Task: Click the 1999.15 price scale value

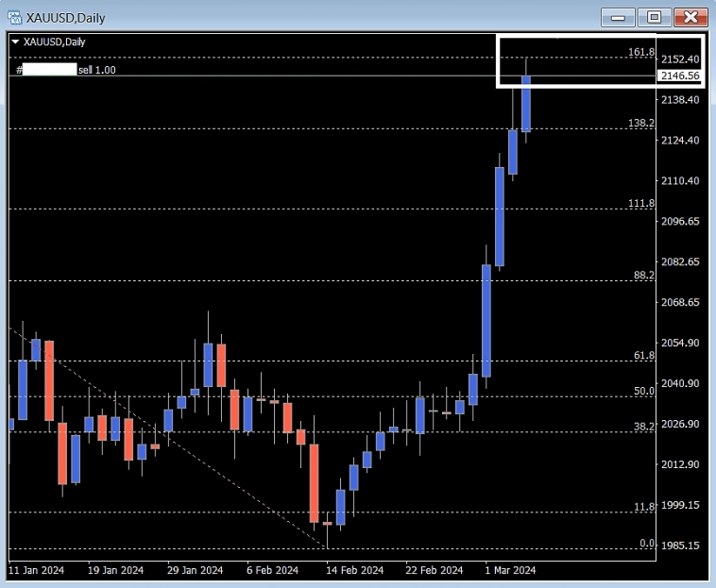Action: 680,505
